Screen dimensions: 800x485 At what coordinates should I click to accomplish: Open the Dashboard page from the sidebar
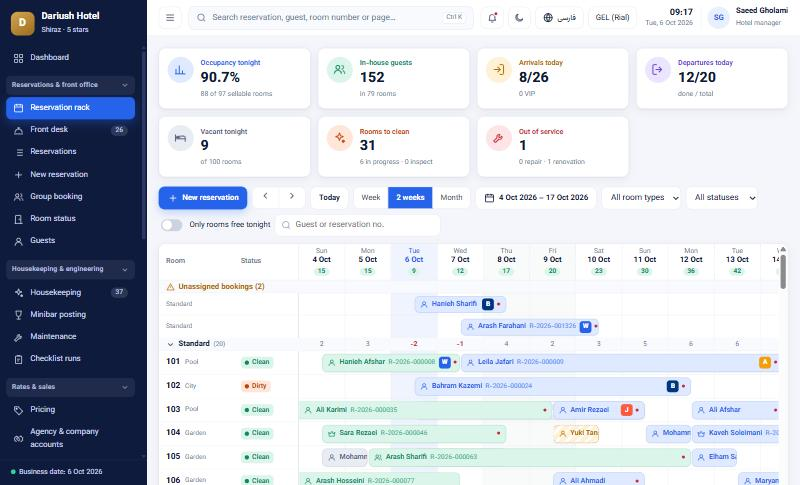click(x=70, y=58)
